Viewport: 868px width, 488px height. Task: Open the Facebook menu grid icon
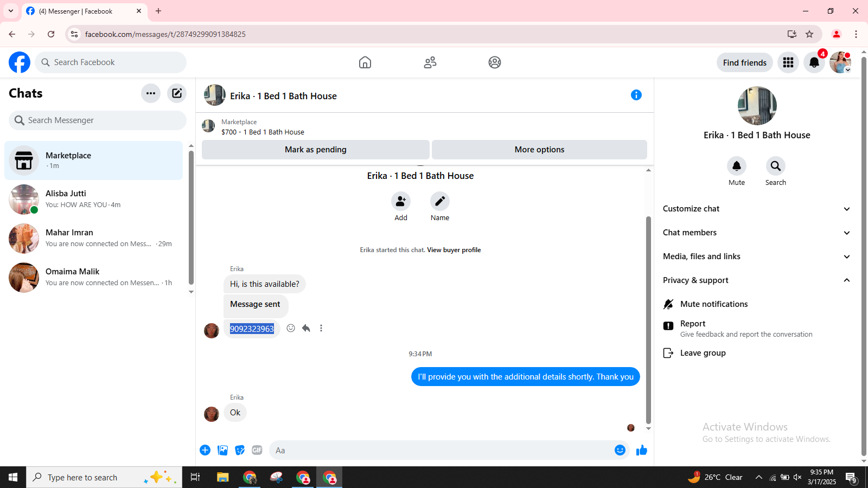(x=788, y=62)
